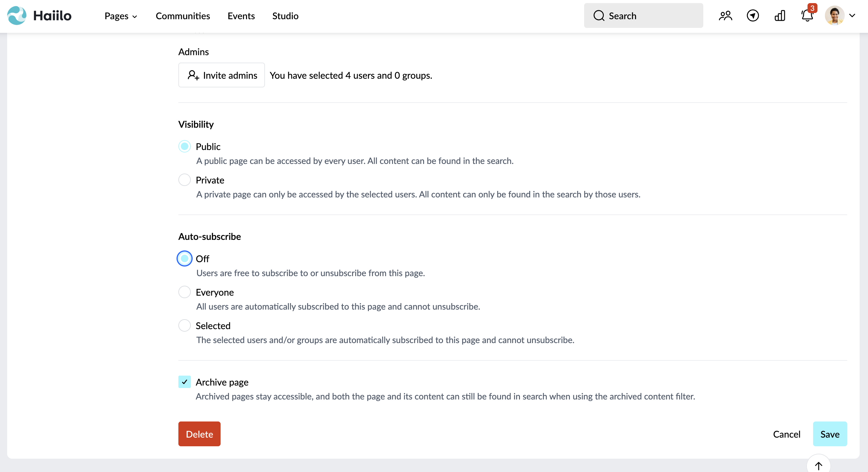This screenshot has height=472, width=868.
Task: Click the Invite admins button
Action: coord(221,75)
